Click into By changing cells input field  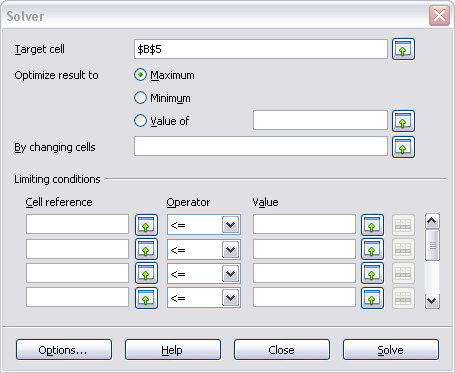tap(261, 146)
